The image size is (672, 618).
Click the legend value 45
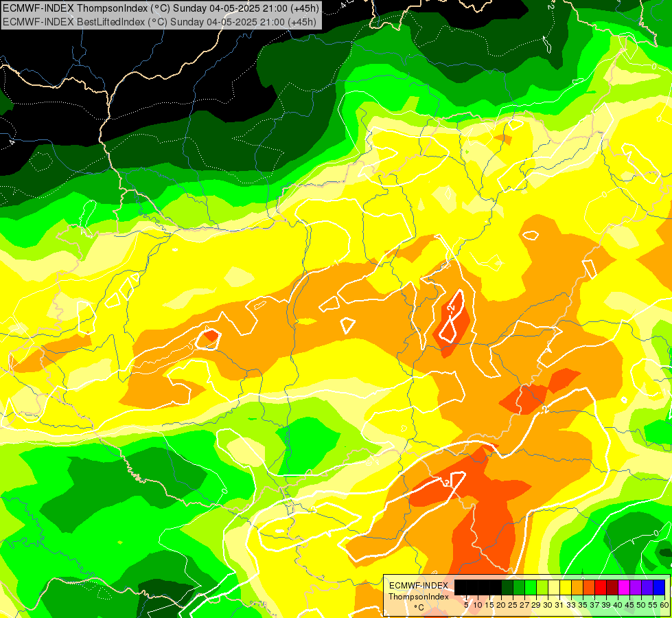pyautogui.click(x=629, y=605)
